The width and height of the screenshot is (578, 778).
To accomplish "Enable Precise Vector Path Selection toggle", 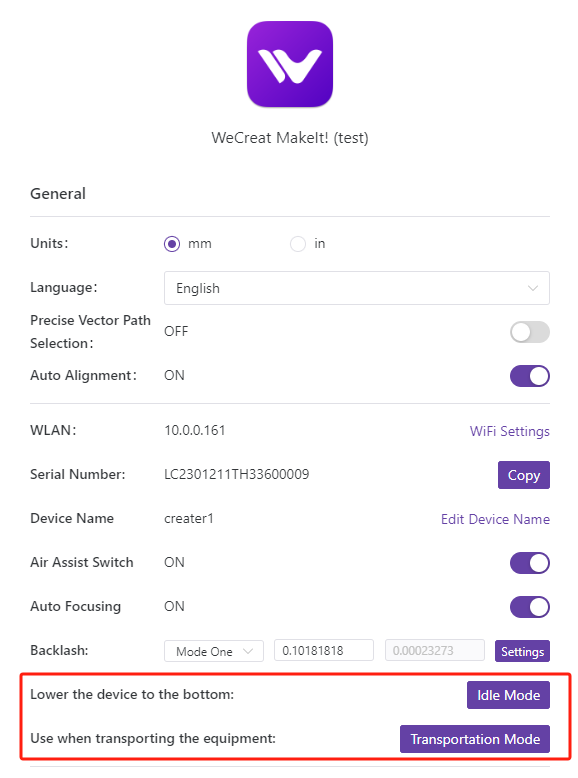I will (530, 332).
